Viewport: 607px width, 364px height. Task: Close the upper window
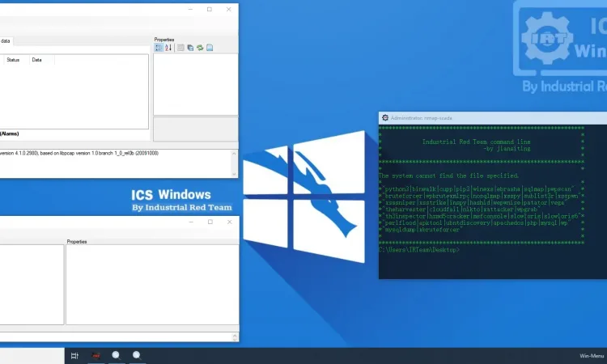click(x=229, y=9)
